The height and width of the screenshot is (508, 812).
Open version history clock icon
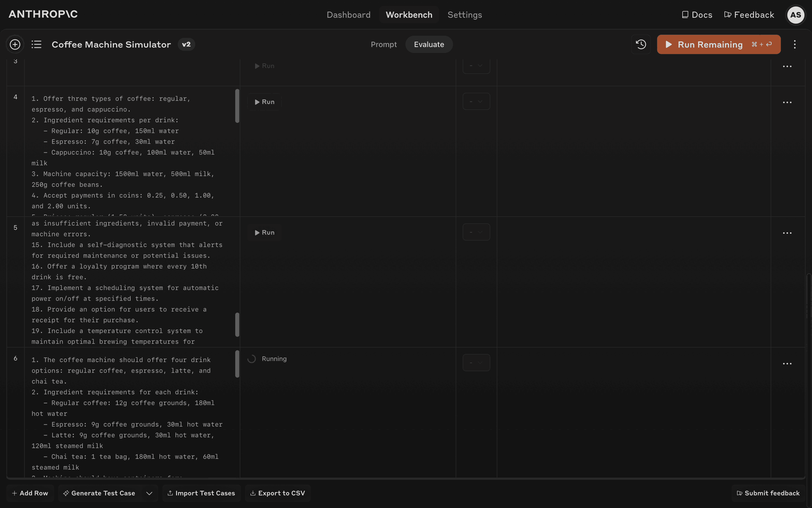641,44
